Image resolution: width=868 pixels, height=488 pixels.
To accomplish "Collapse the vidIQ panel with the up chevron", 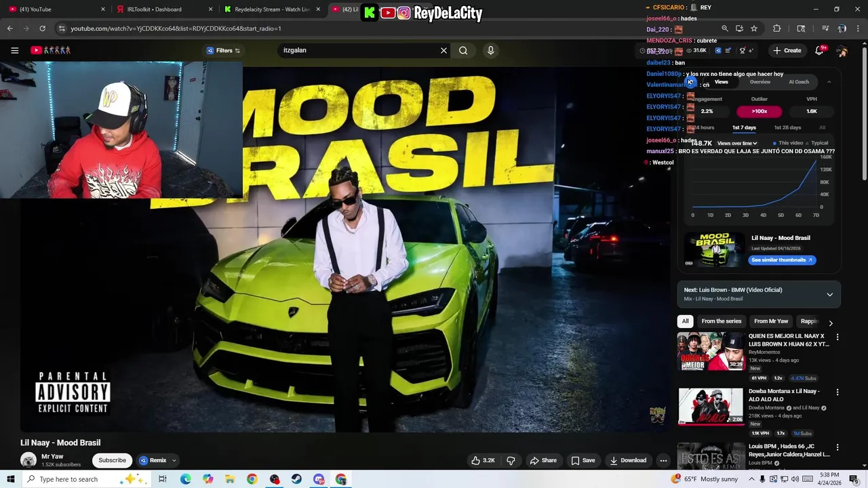I will click(829, 82).
